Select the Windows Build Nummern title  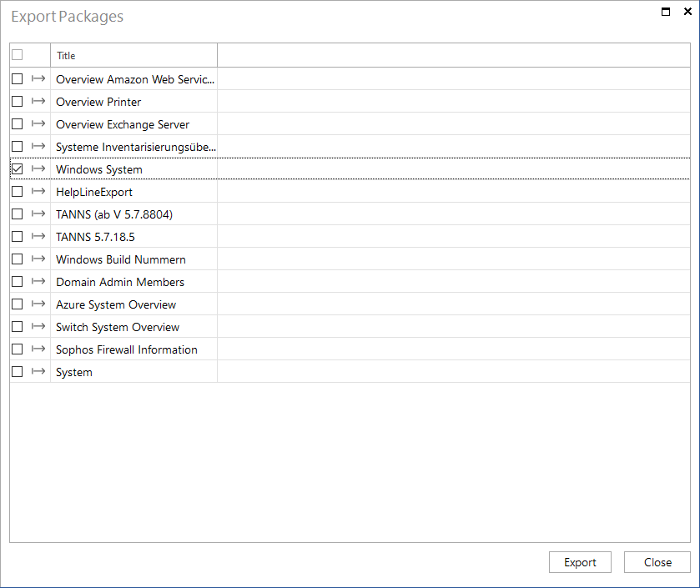click(x=120, y=259)
